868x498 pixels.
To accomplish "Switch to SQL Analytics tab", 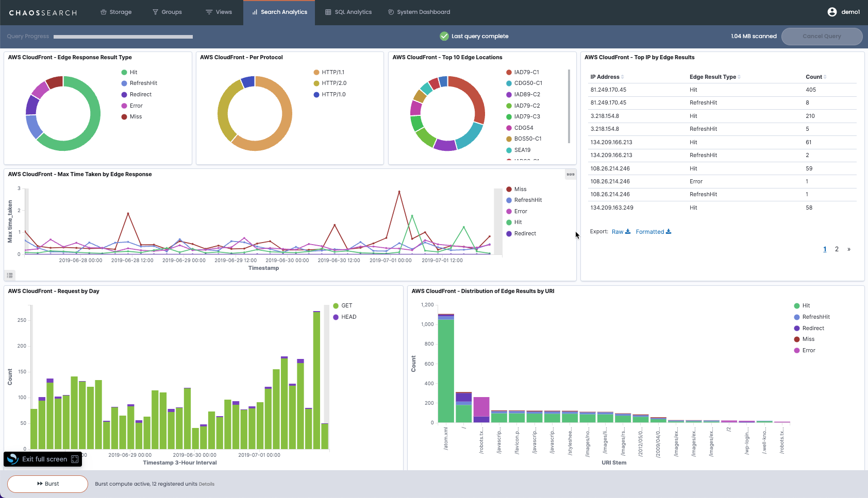I will click(348, 12).
